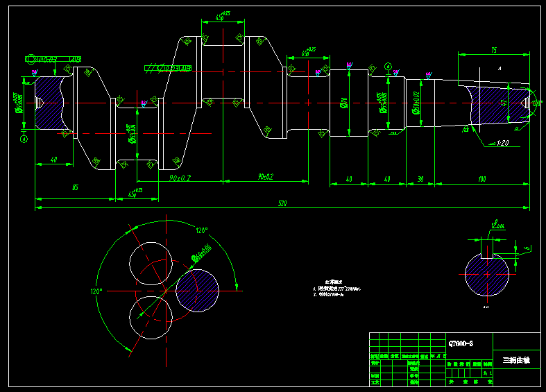
Task: Click the "75" dimension at top right
Action: [494, 50]
